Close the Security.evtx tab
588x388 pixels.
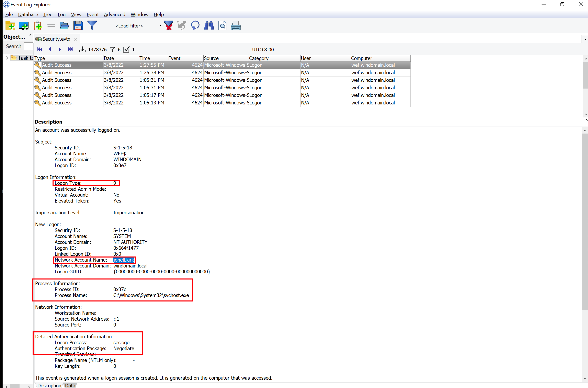point(76,39)
